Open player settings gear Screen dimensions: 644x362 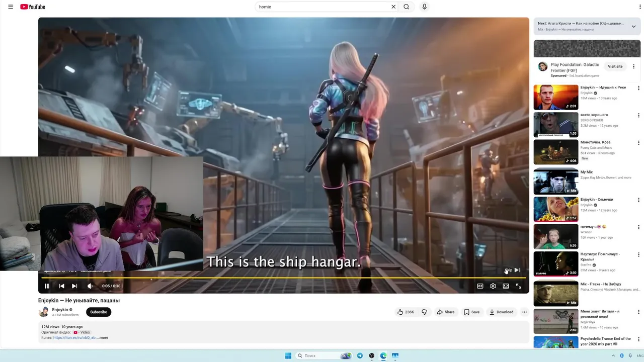(x=493, y=286)
